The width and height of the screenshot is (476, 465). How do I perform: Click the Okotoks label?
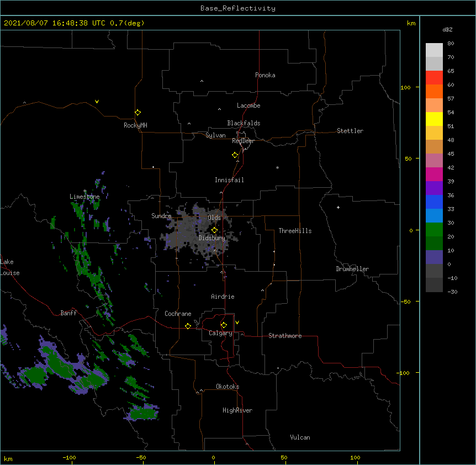pos(228,387)
